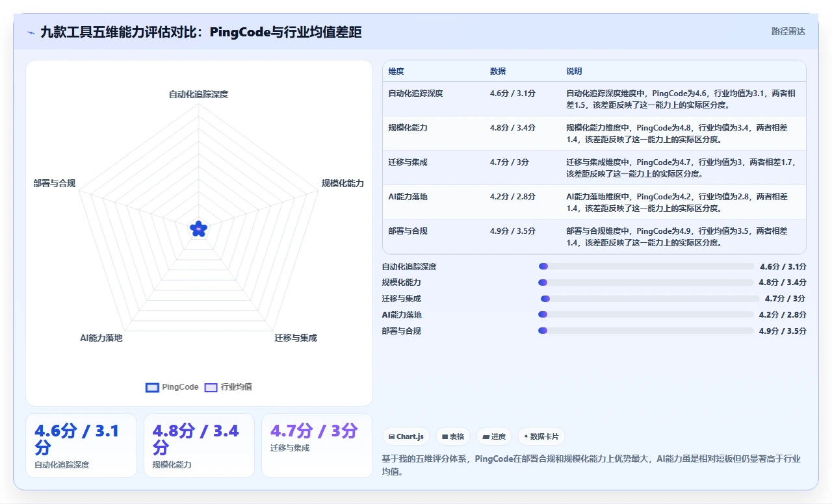Click the 表格 chip
The width and height of the screenshot is (832, 504).
453,436
